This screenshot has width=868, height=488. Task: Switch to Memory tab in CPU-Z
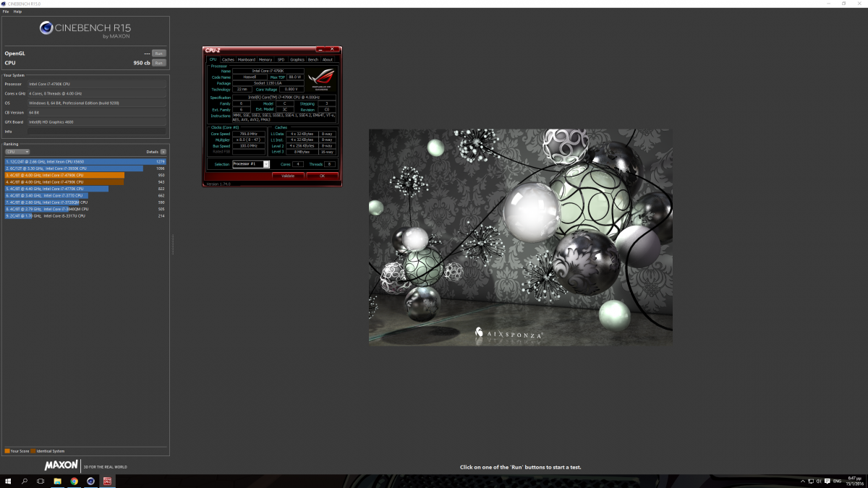click(265, 59)
